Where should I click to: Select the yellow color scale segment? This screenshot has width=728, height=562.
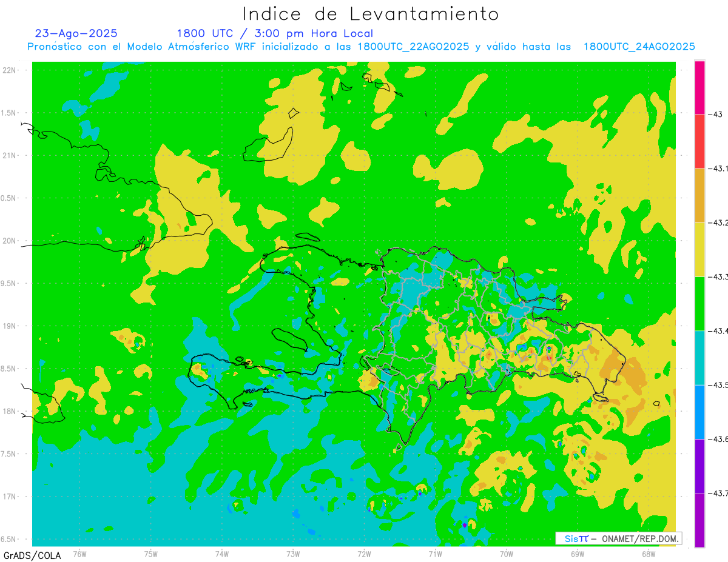[x=699, y=249]
